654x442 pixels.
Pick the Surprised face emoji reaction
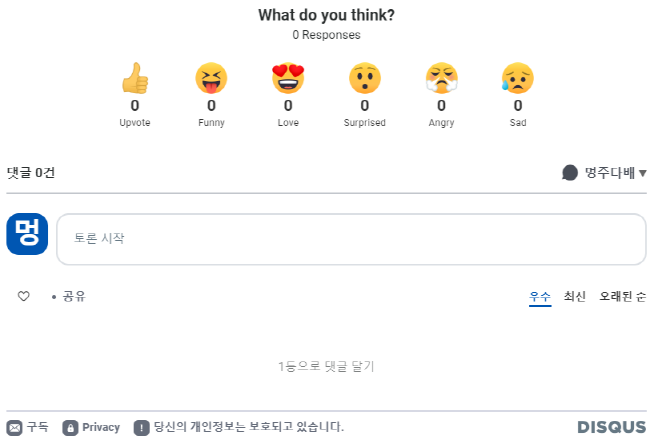[x=365, y=78]
